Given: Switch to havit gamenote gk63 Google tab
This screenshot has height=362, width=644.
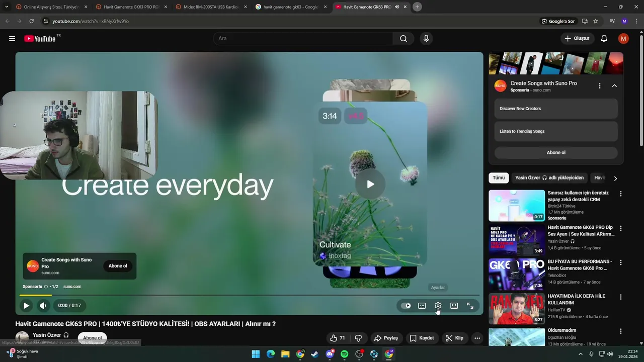Looking at the screenshot, I should pos(290,7).
